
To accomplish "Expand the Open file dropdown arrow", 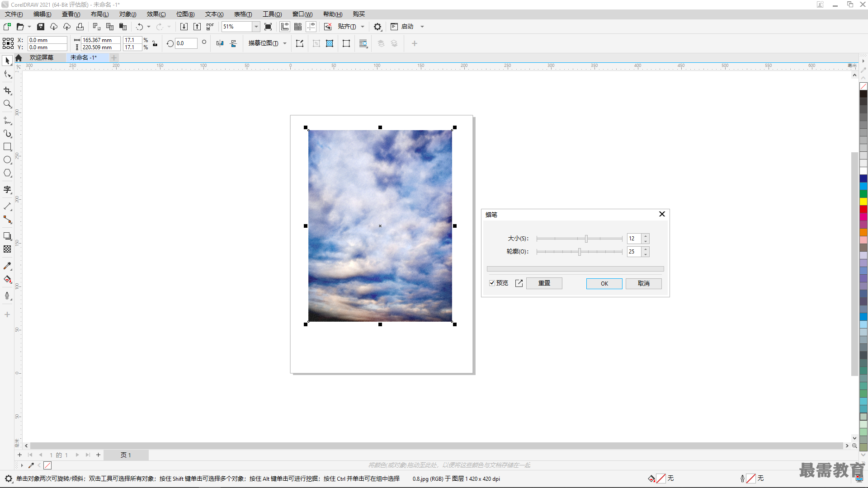I will click(x=29, y=27).
